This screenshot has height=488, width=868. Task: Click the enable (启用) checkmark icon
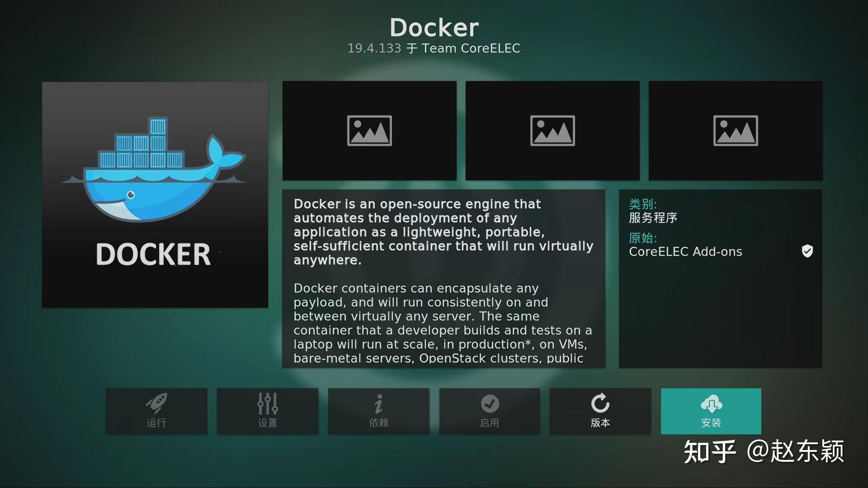point(490,404)
